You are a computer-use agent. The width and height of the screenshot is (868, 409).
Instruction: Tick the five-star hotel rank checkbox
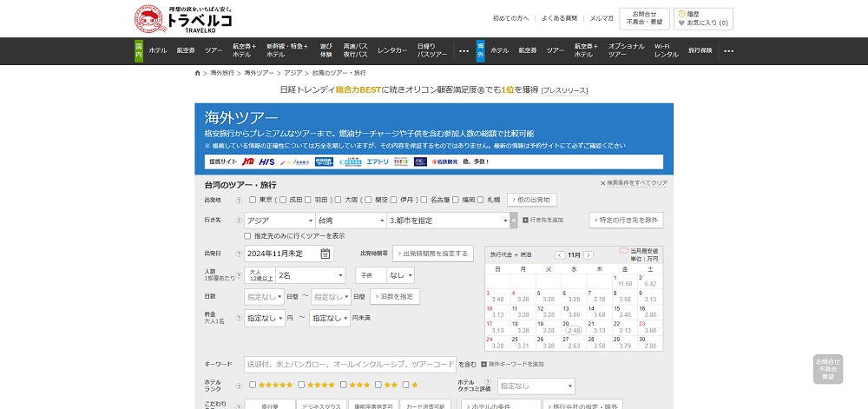tap(253, 385)
